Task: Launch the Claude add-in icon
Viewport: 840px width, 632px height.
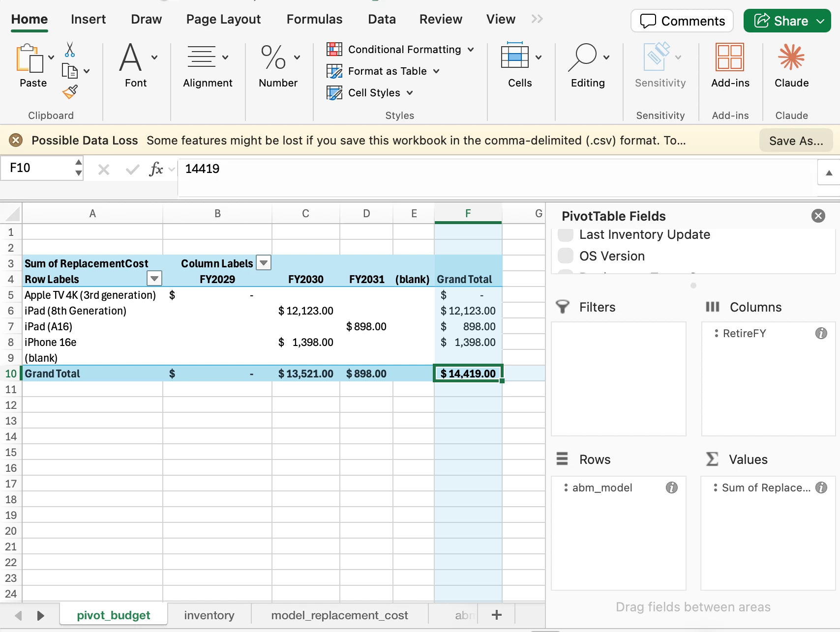Action: 791,57
